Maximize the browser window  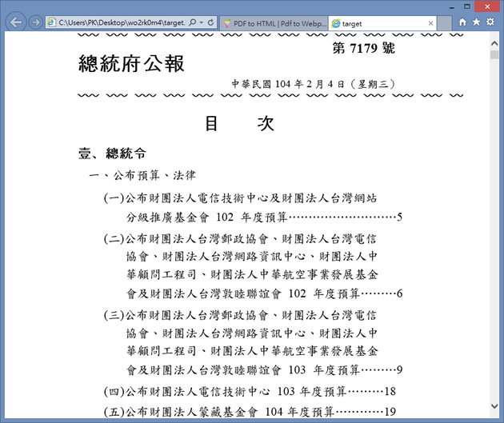467,6
